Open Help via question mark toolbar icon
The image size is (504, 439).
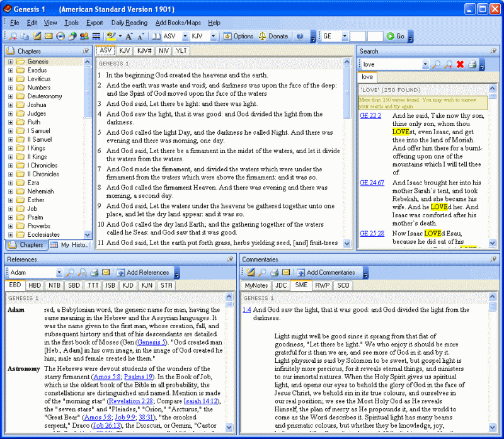pos(299,36)
